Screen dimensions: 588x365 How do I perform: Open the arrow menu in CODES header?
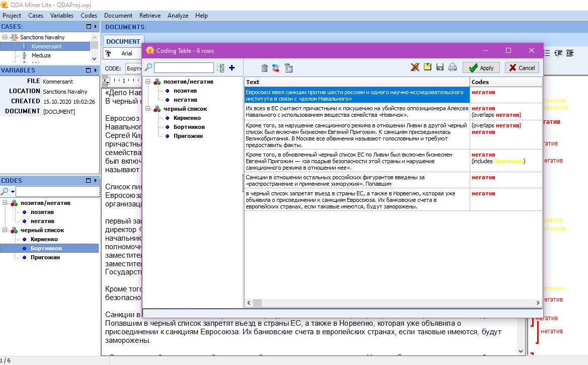coord(96,180)
